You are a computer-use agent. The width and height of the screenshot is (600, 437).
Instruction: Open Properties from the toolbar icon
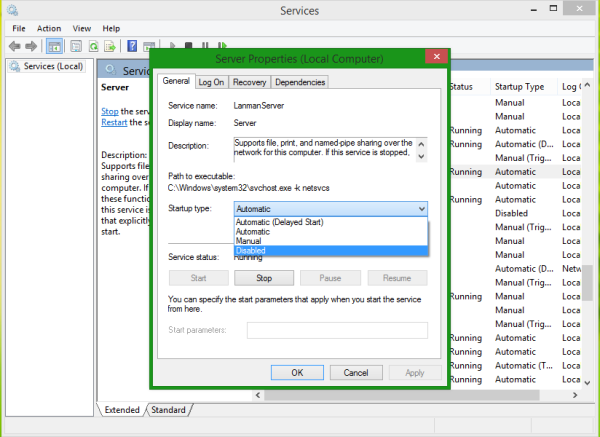(76, 47)
